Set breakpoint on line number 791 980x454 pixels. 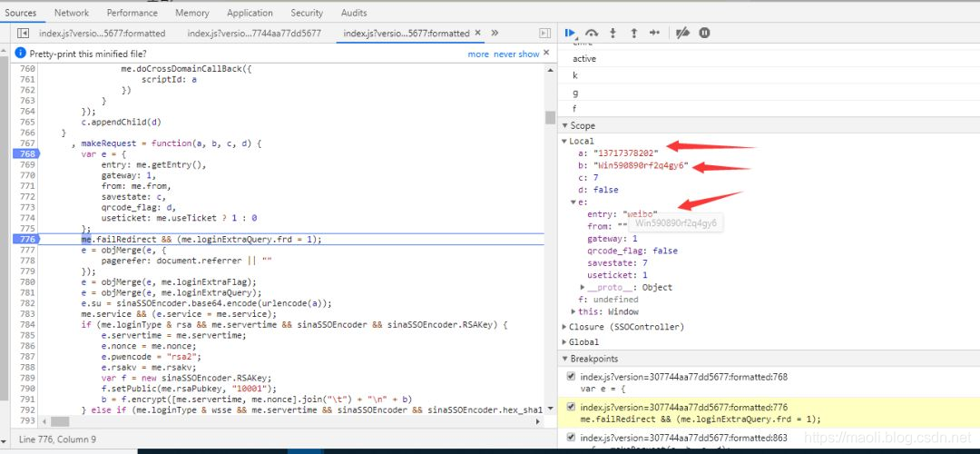27,399
